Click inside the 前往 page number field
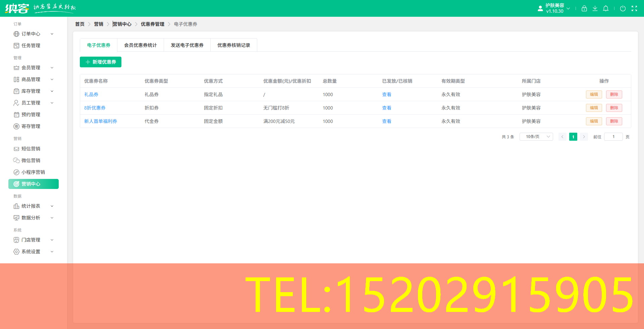 click(613, 137)
